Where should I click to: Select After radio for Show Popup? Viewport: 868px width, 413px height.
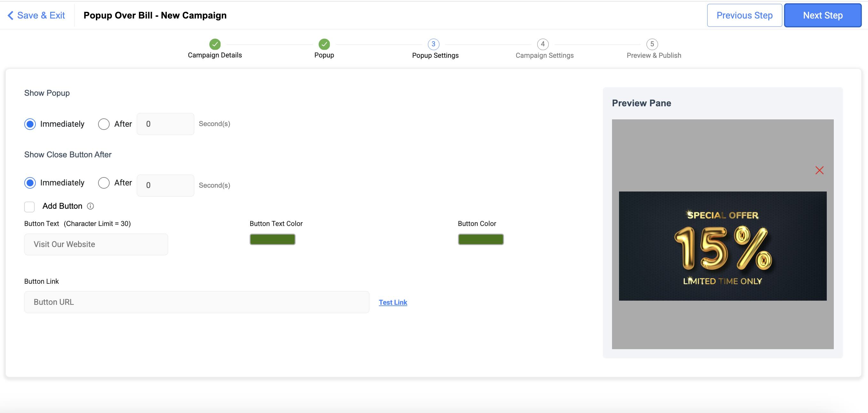(x=104, y=124)
